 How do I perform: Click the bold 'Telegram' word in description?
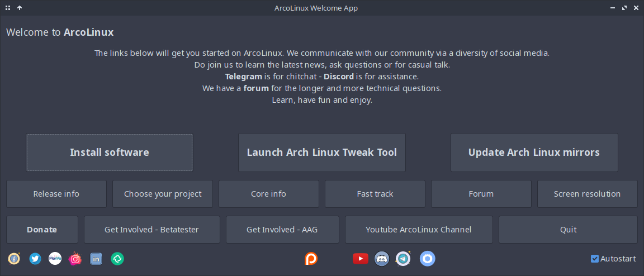[244, 77]
